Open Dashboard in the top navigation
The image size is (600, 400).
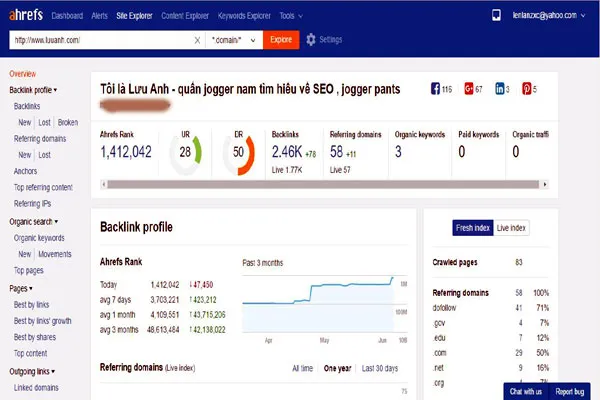(x=67, y=16)
